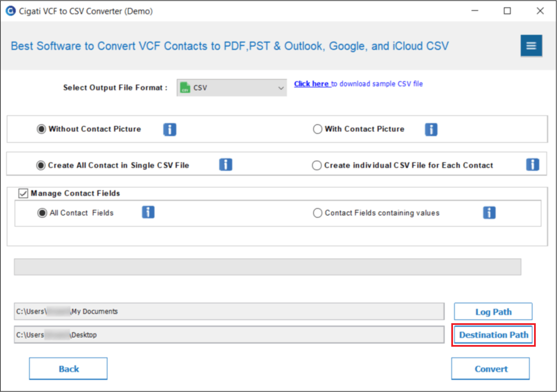557x392 pixels.
Task: Follow the Click here sample CSV link
Action: [x=311, y=84]
